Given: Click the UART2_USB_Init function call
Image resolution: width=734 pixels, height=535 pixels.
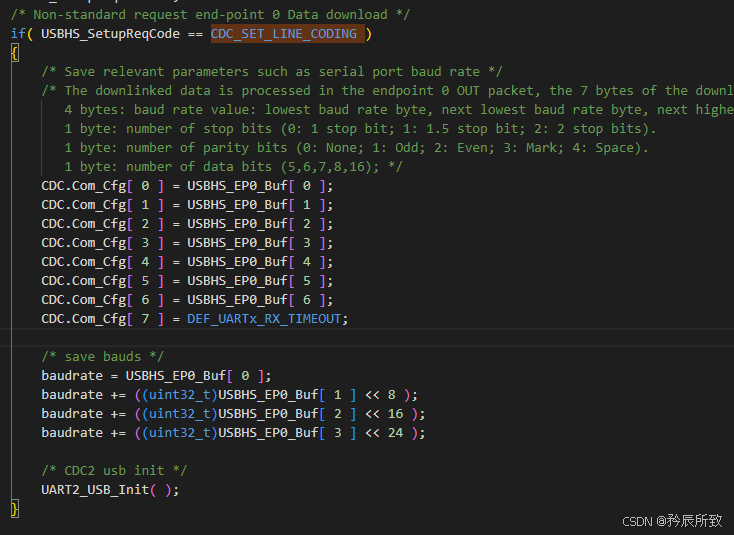Looking at the screenshot, I should (x=110, y=490).
